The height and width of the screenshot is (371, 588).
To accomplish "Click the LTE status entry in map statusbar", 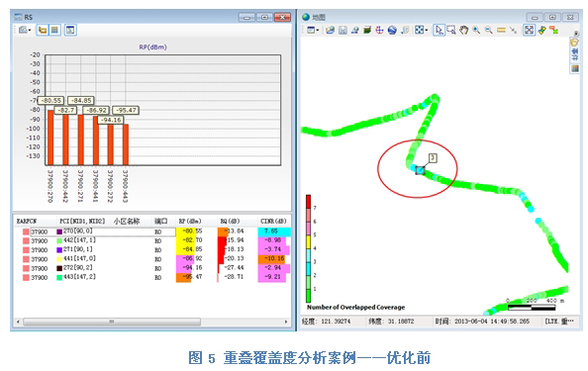I will pyautogui.click(x=559, y=322).
